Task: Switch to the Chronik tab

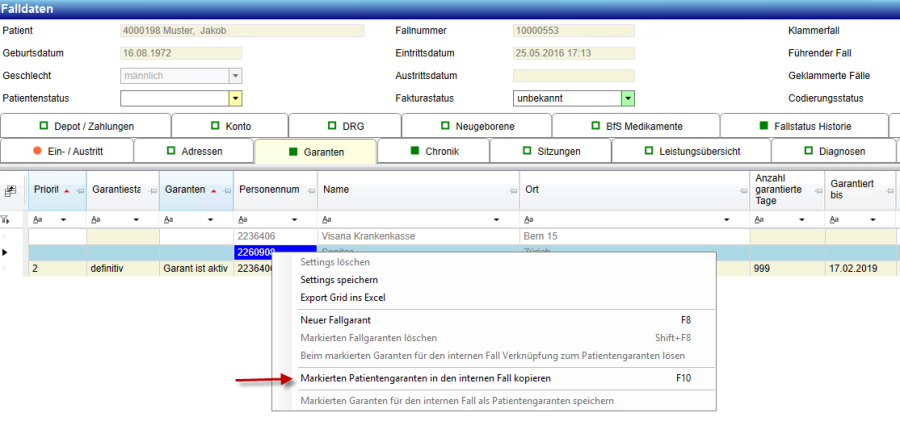Action: point(435,152)
